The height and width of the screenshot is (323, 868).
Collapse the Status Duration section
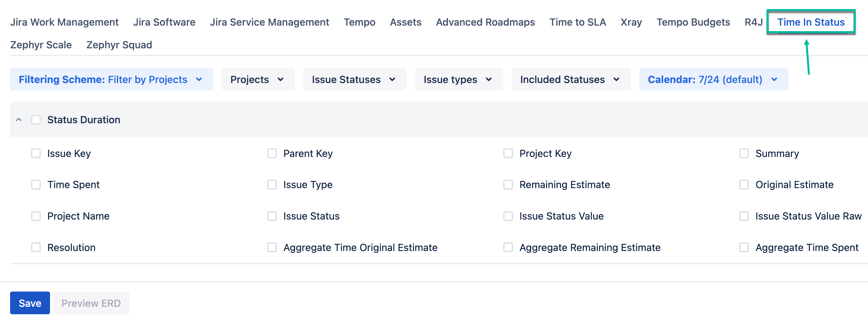pos(19,119)
